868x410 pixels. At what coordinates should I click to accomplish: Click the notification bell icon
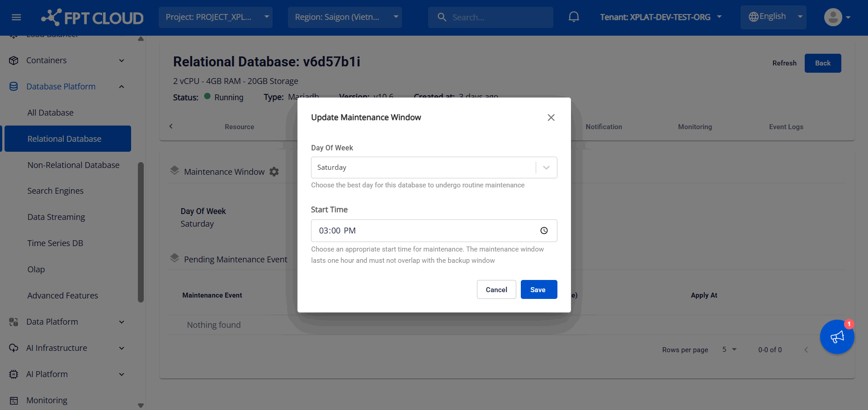point(574,17)
